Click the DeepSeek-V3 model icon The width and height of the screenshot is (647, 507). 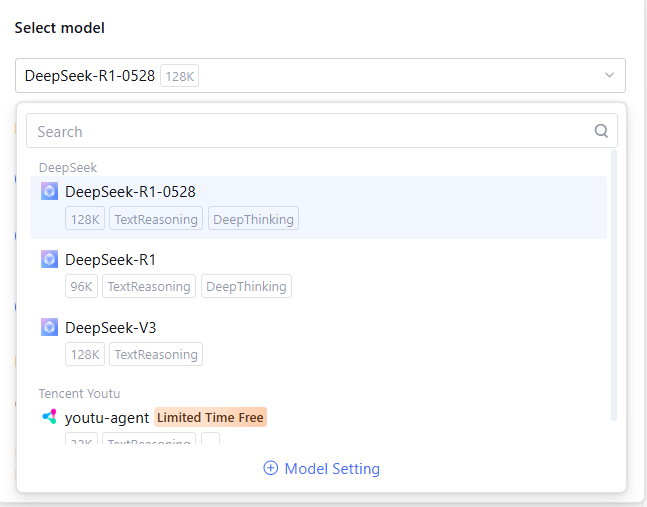pyautogui.click(x=49, y=327)
